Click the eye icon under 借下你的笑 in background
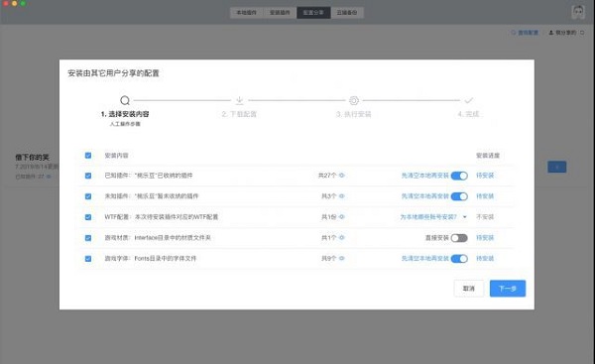Image resolution: width=595 pixels, height=364 pixels. coord(49,177)
